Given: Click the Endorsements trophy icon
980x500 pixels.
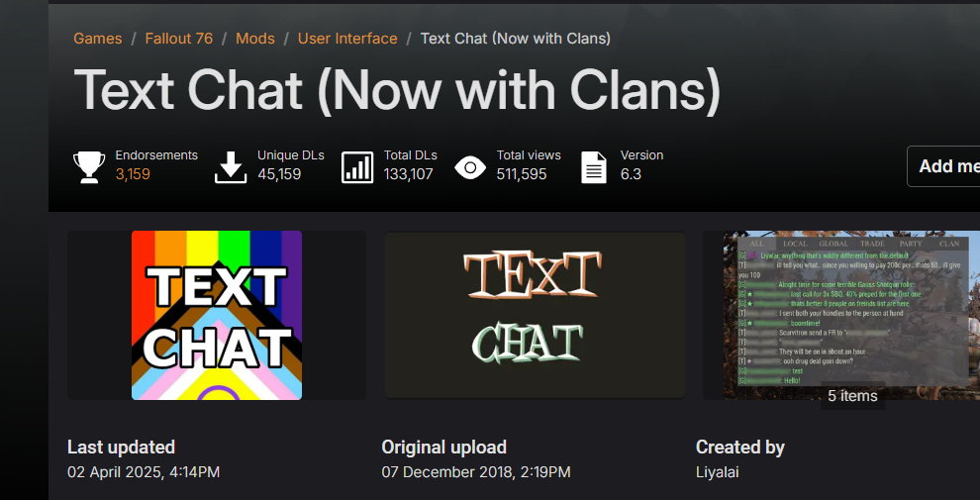Looking at the screenshot, I should tap(89, 167).
